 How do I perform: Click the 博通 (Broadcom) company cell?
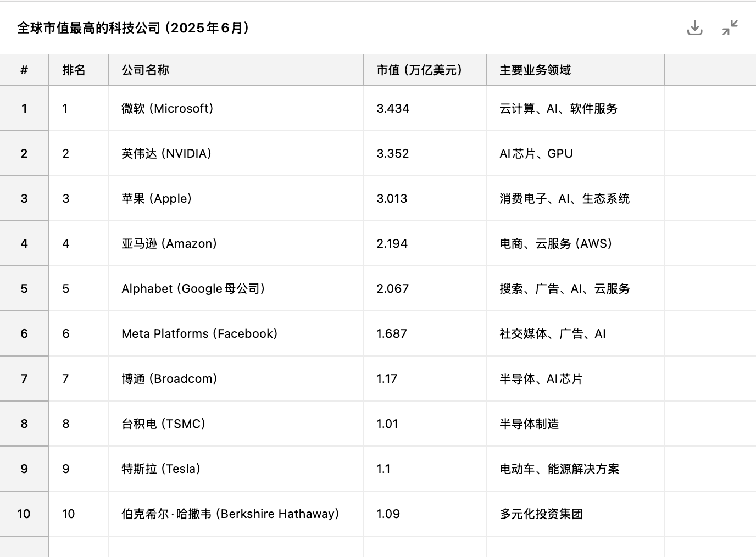tap(236, 378)
